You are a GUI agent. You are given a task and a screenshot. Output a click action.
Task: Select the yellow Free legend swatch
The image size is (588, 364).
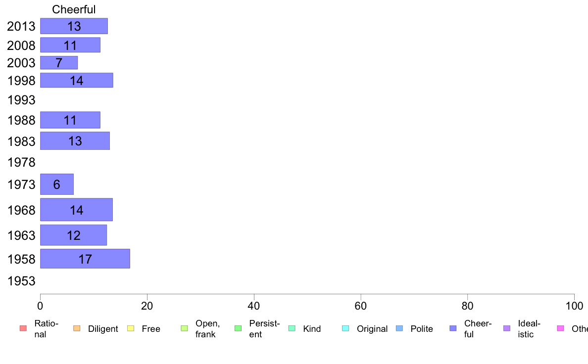130,329
